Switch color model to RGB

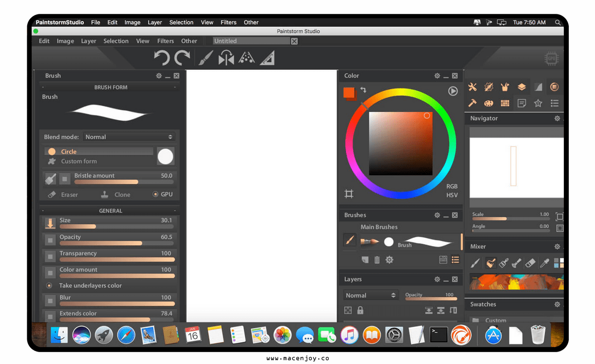coord(452,187)
